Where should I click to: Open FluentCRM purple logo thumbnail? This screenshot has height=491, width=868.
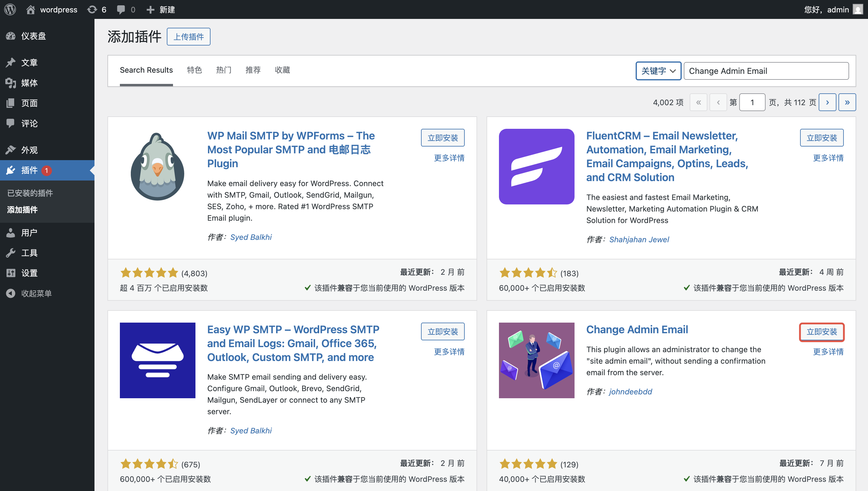tap(536, 167)
